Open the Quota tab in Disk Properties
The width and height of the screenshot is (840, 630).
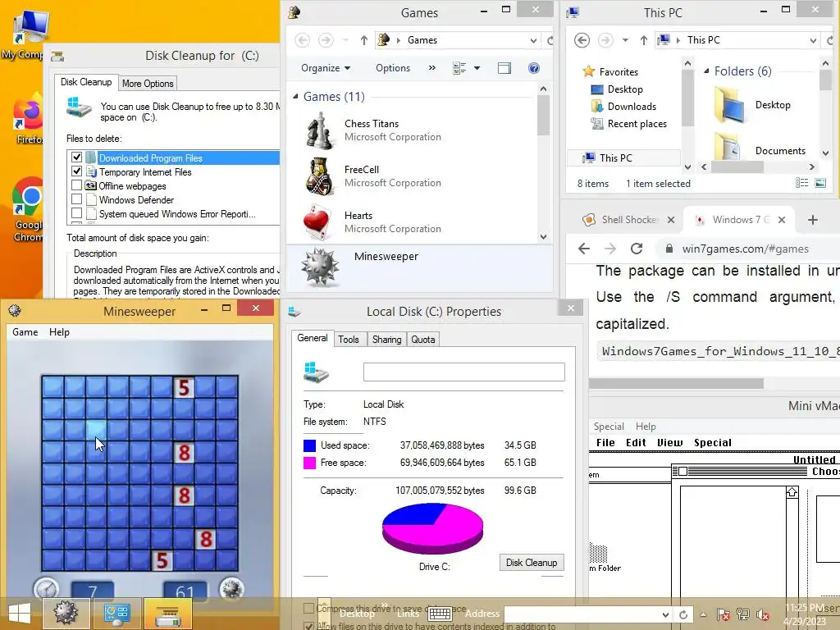(x=422, y=339)
